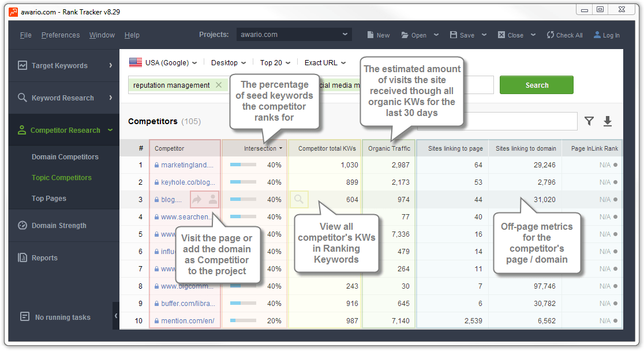Viewport: 644px width, 351px height.
Task: Open the Preferences menu
Action: 61,35
